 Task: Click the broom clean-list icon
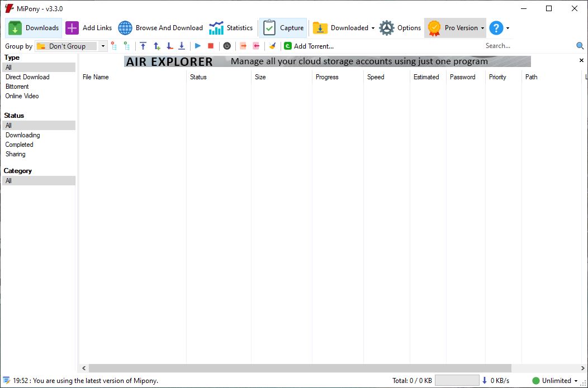[272, 46]
